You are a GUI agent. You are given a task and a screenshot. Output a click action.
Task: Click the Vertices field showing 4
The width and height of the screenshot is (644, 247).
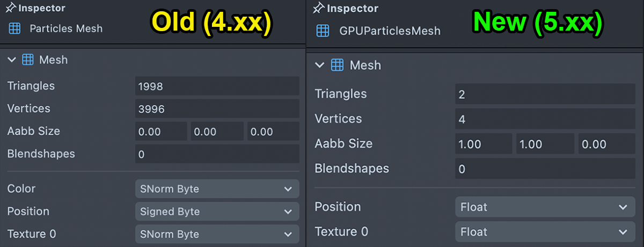pyautogui.click(x=545, y=119)
